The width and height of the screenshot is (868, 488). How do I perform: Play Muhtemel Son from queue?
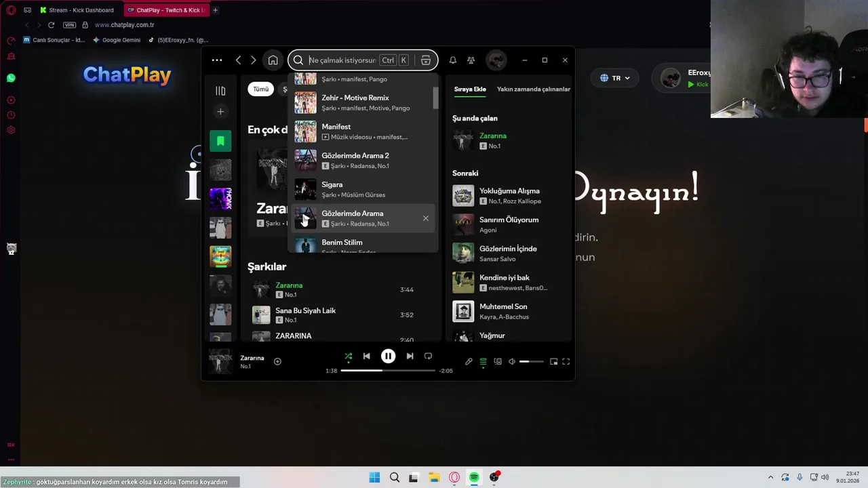tap(509, 311)
